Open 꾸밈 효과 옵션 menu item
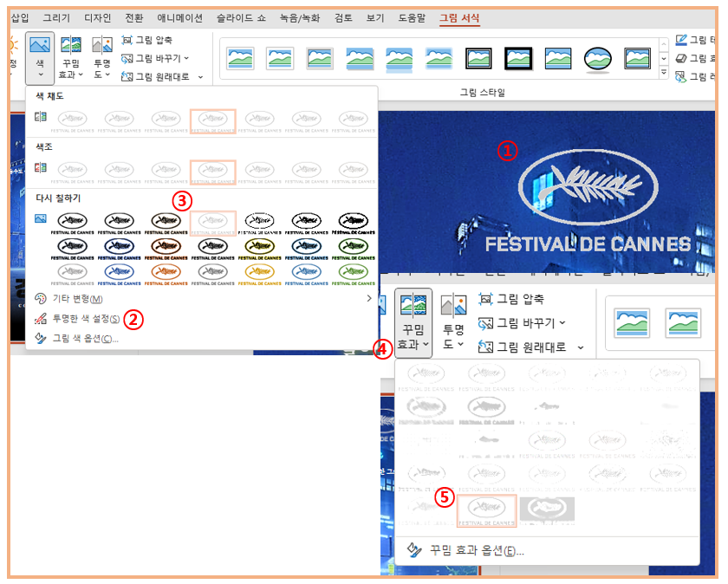728x584 pixels. point(547,551)
